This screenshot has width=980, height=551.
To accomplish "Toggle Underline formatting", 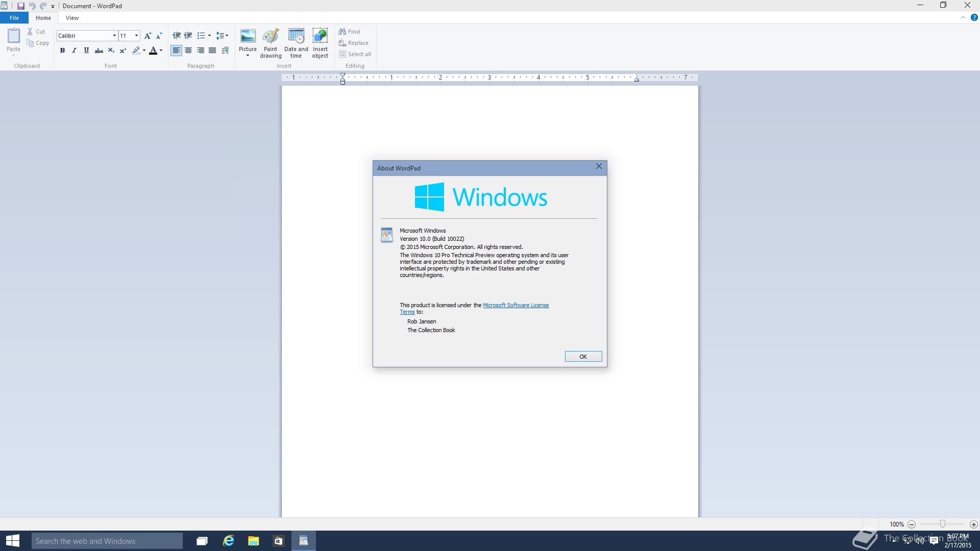I will 86,51.
